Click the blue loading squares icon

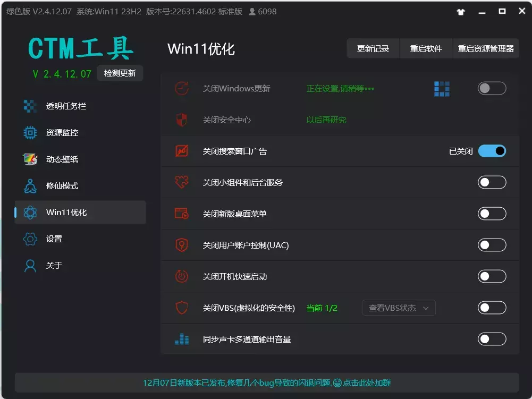(x=442, y=89)
